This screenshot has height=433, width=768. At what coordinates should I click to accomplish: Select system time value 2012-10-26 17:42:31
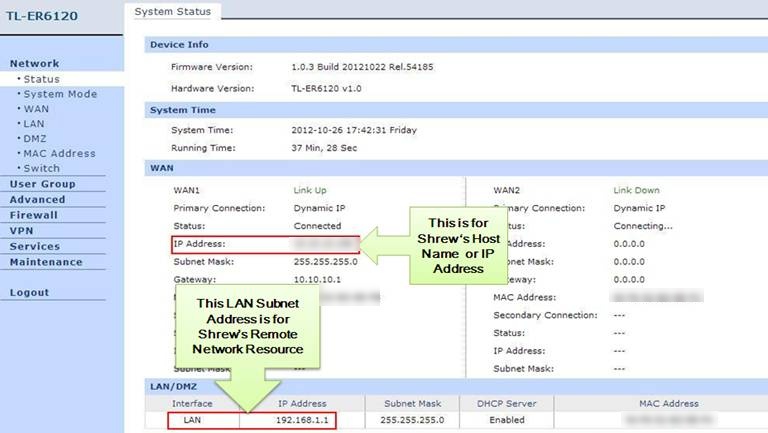coord(354,130)
